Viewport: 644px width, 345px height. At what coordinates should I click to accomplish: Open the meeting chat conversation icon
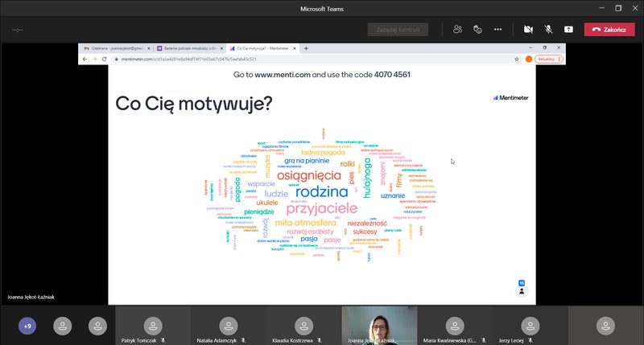[477, 29]
